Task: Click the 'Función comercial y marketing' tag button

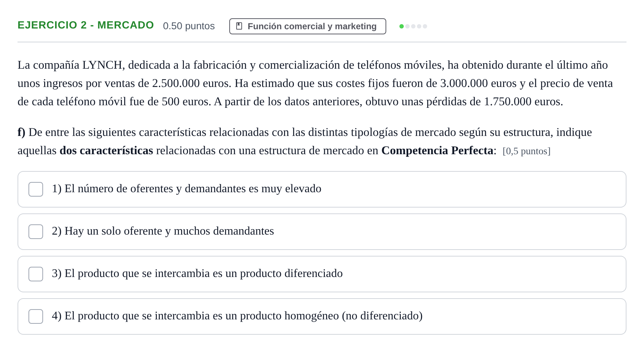Action: [307, 26]
